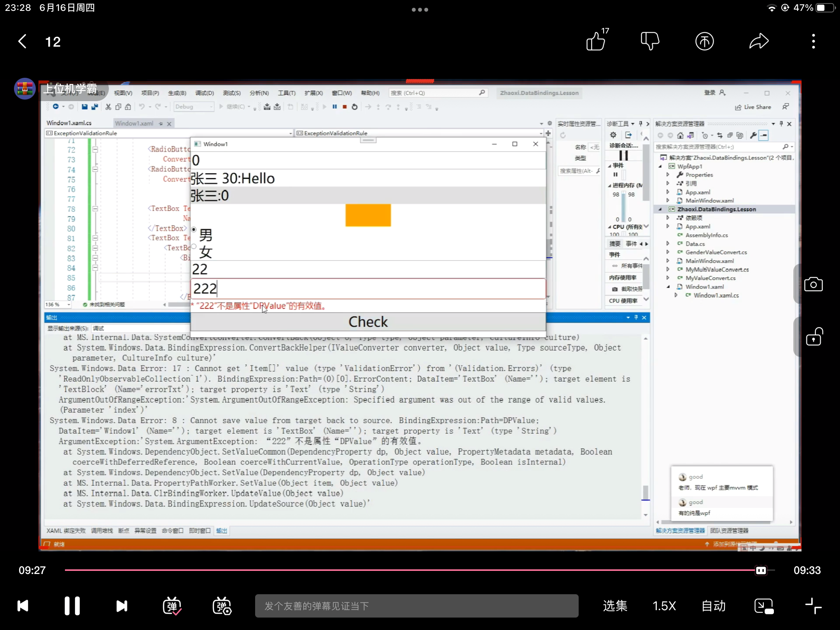Toggle danmaku comments on or off

172,606
